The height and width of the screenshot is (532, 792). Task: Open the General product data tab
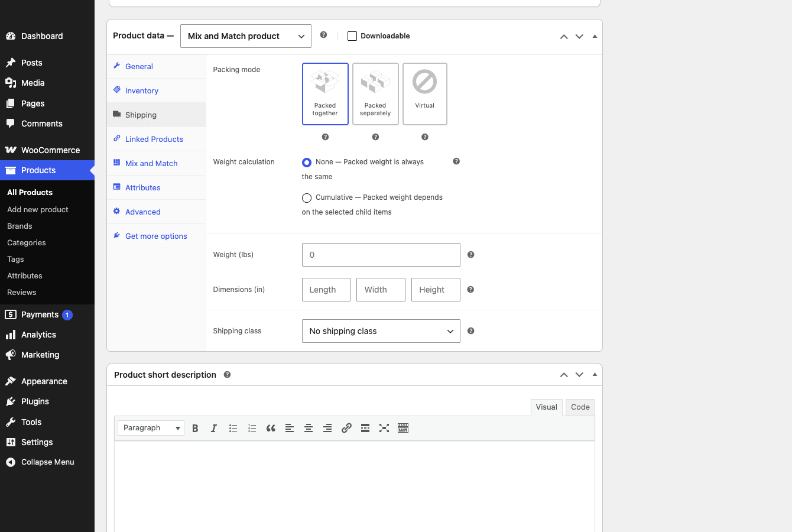tap(157, 66)
